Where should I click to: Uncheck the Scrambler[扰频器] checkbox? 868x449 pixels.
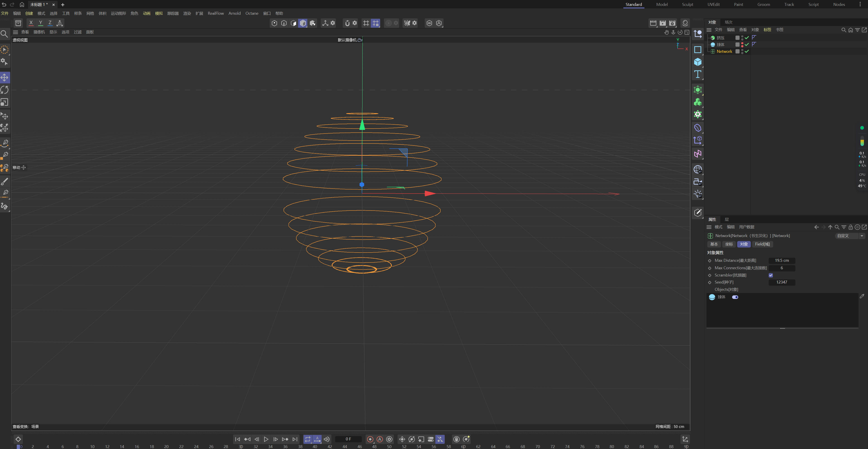click(x=771, y=275)
